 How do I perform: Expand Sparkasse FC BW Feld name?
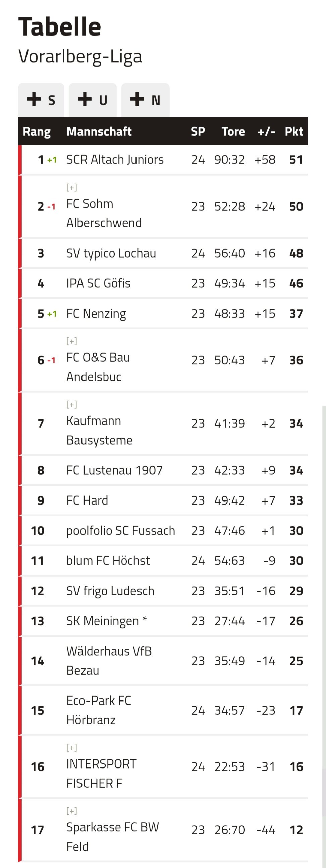[x=71, y=811]
